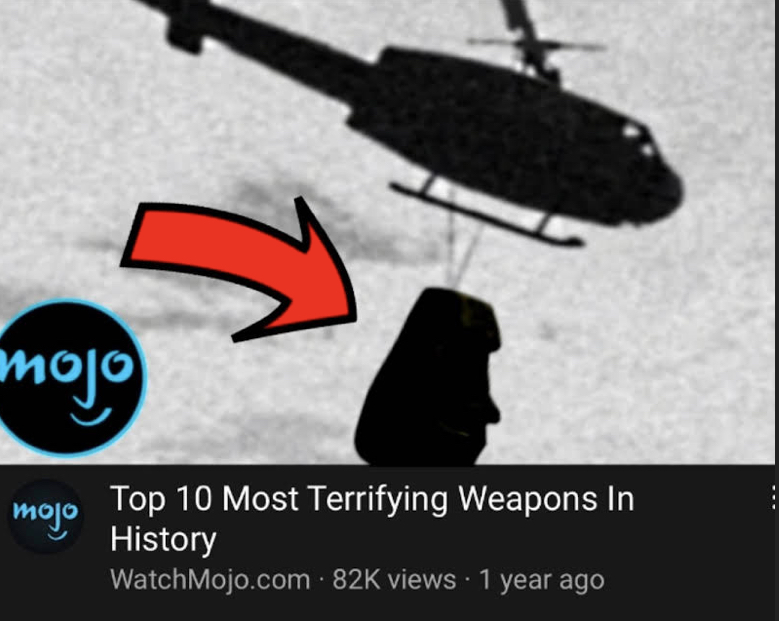Click the word Weapons in video title
This screenshot has width=779, height=621.
coord(528,499)
